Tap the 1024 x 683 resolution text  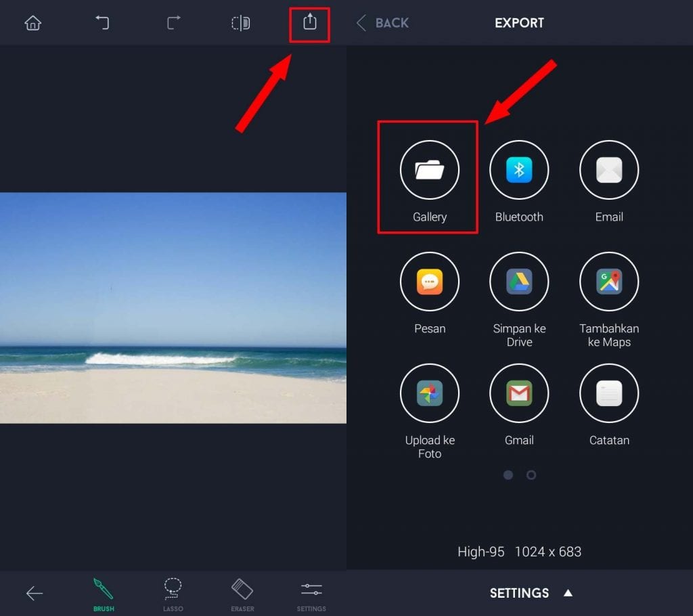click(x=548, y=552)
